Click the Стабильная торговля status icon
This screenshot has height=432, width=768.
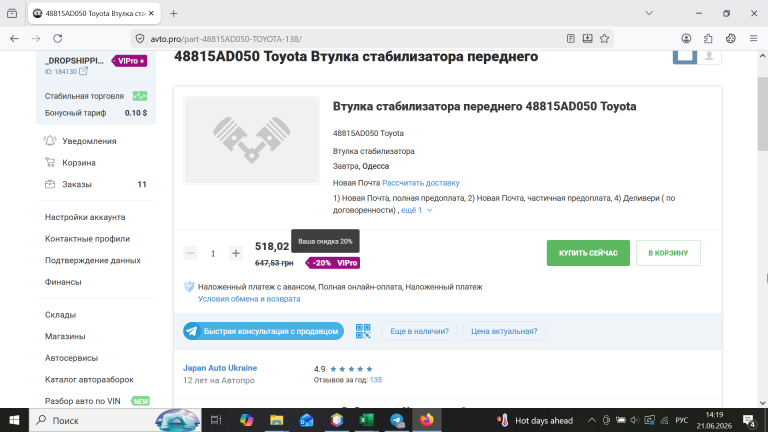coord(140,96)
